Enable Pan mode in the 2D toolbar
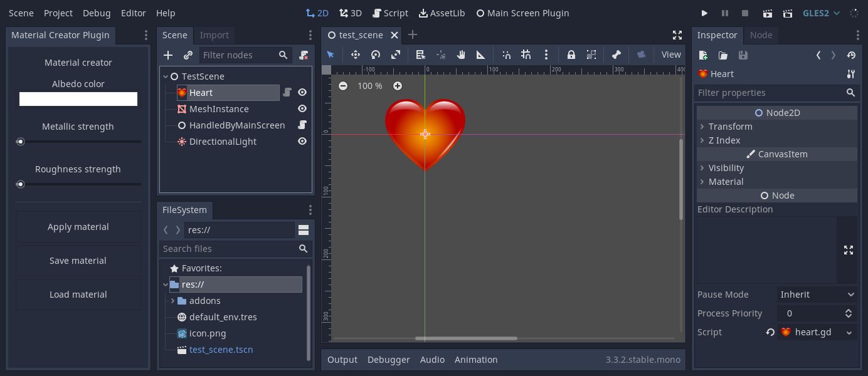 tap(462, 55)
